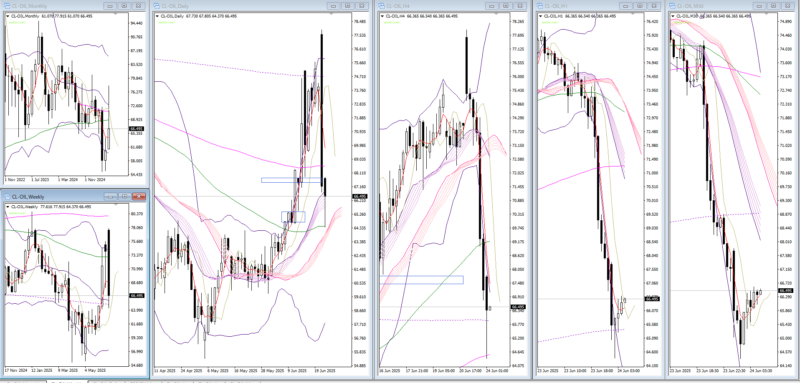Minimize the CL-OIL,Weekly chart window
800x383 pixels.
111,196
